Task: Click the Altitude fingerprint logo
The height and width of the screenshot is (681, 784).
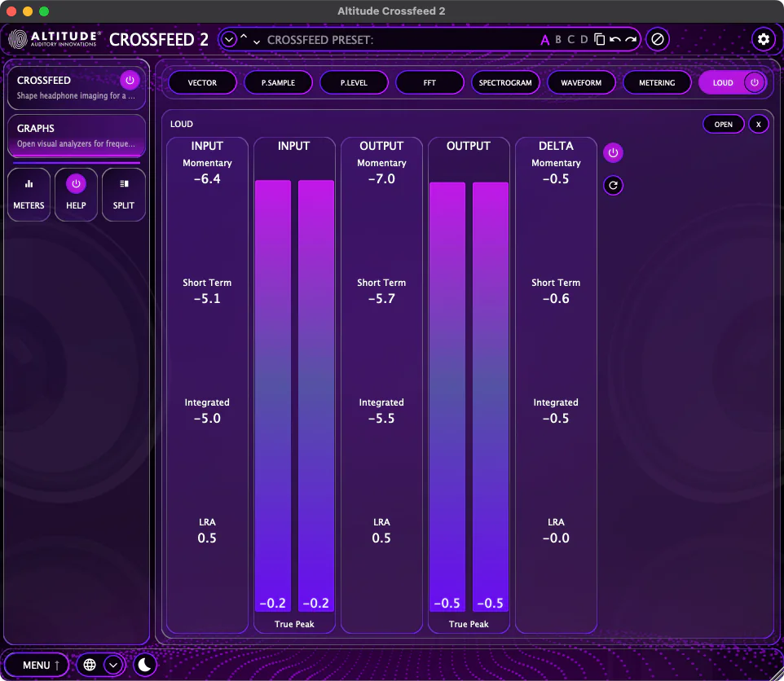Action: coord(17,39)
